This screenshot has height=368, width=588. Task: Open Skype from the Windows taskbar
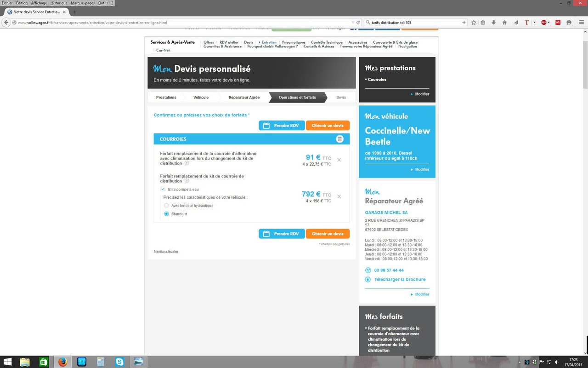point(120,362)
